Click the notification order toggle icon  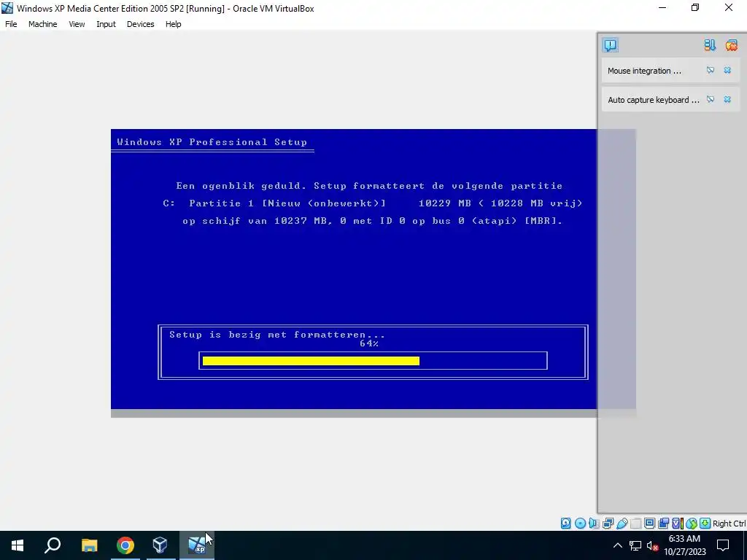click(710, 45)
